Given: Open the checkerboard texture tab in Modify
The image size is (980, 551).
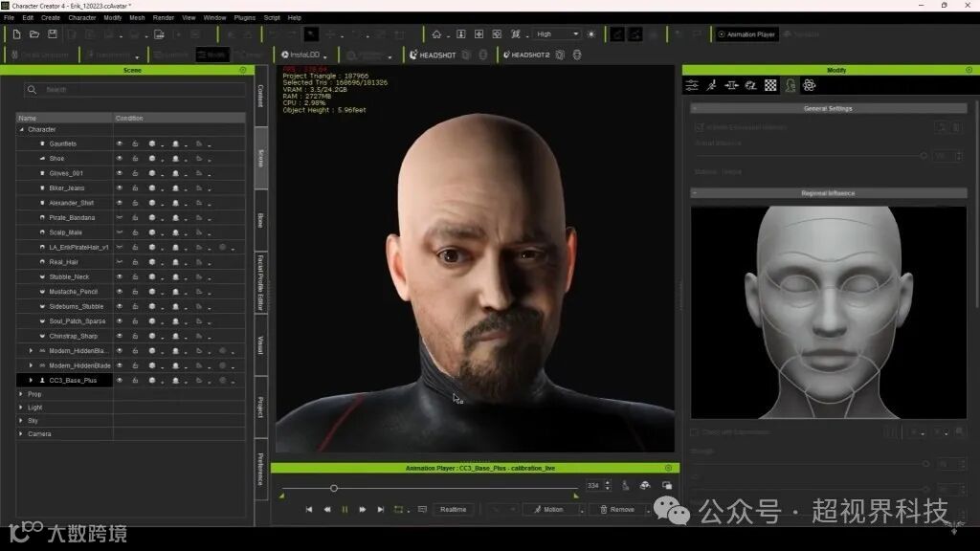Looking at the screenshot, I should coord(770,85).
